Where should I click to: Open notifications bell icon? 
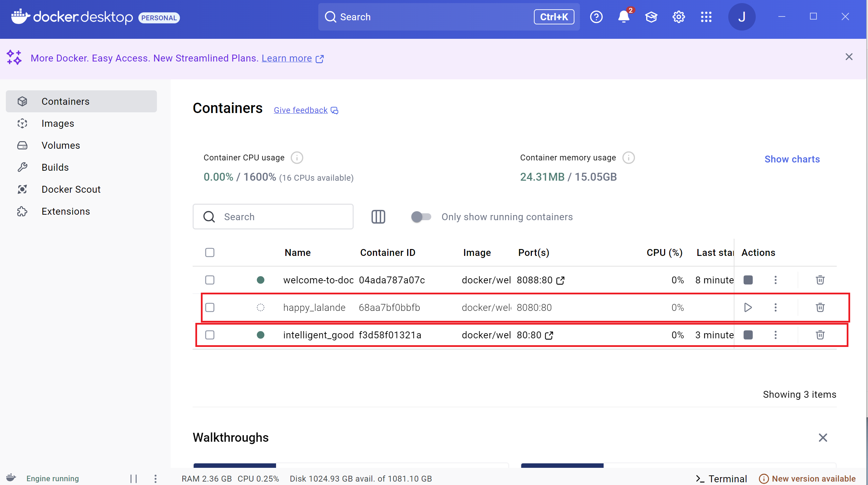click(x=624, y=17)
